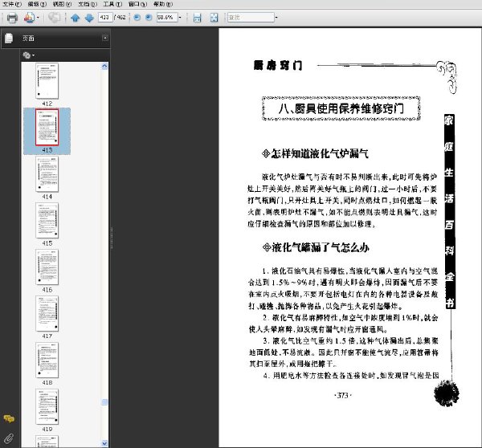Open the 文件 (File) menu
482x448 pixels.
click(x=12, y=4)
